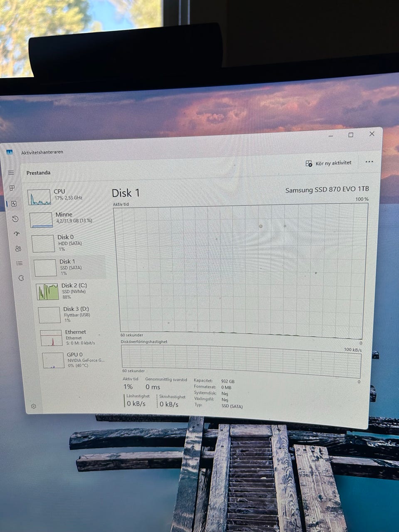Minimize the Aktivitetshanteraren window
Viewport: 399px width, 532px height.
[x=331, y=136]
